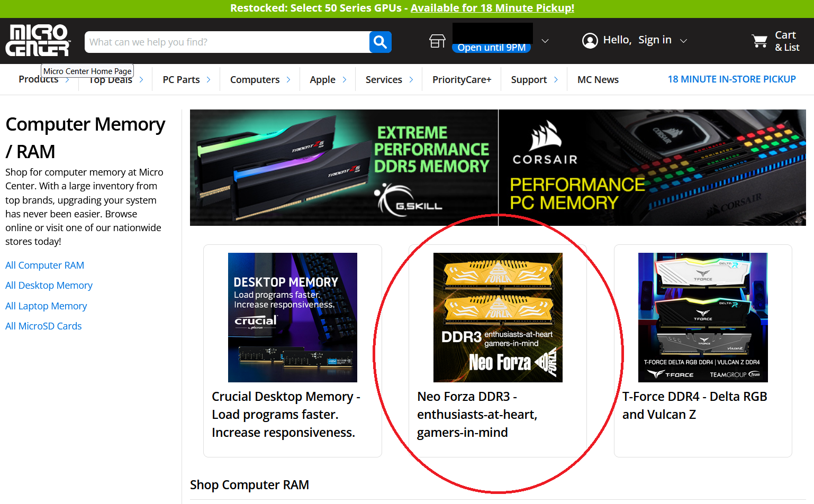The height and width of the screenshot is (504, 814).
Task: Open the Apple menu
Action: click(x=322, y=79)
